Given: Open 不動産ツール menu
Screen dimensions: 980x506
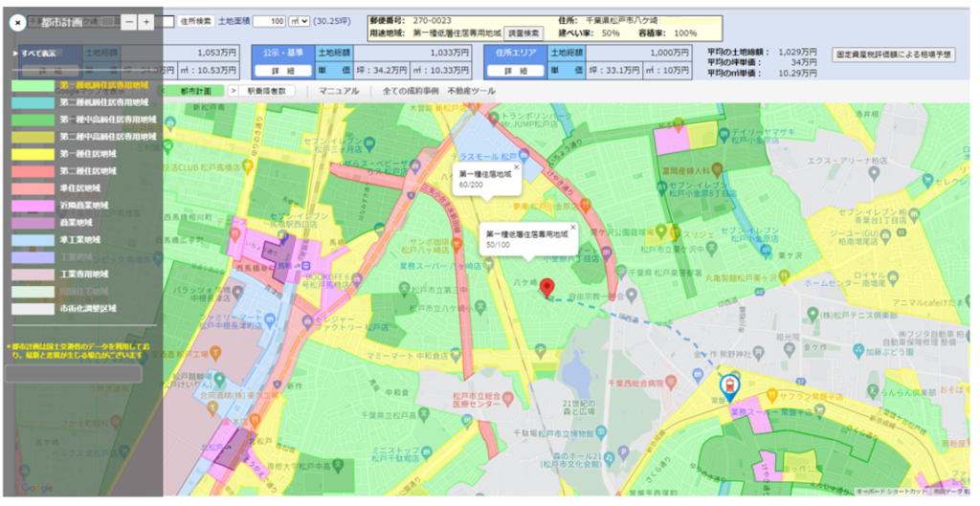Looking at the screenshot, I should [472, 91].
